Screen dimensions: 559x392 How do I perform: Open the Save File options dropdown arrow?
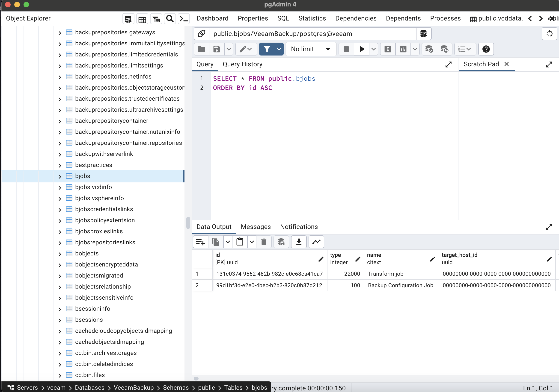click(229, 49)
